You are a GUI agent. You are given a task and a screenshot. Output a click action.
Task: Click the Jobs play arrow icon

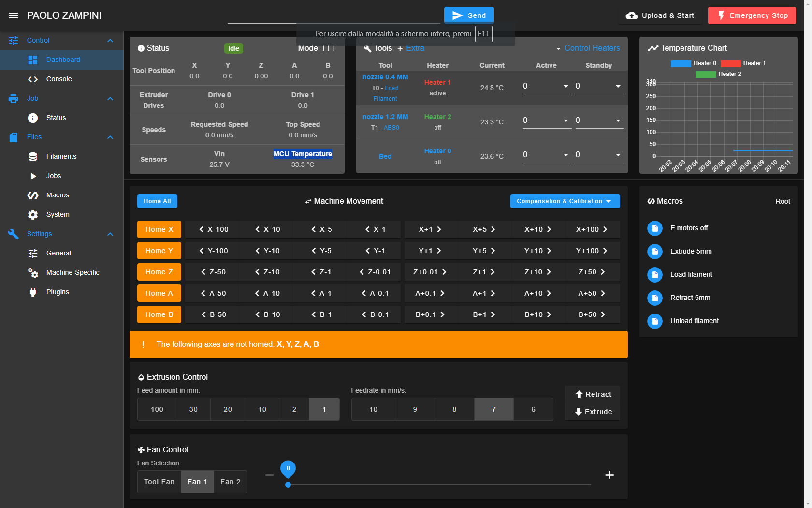33,176
